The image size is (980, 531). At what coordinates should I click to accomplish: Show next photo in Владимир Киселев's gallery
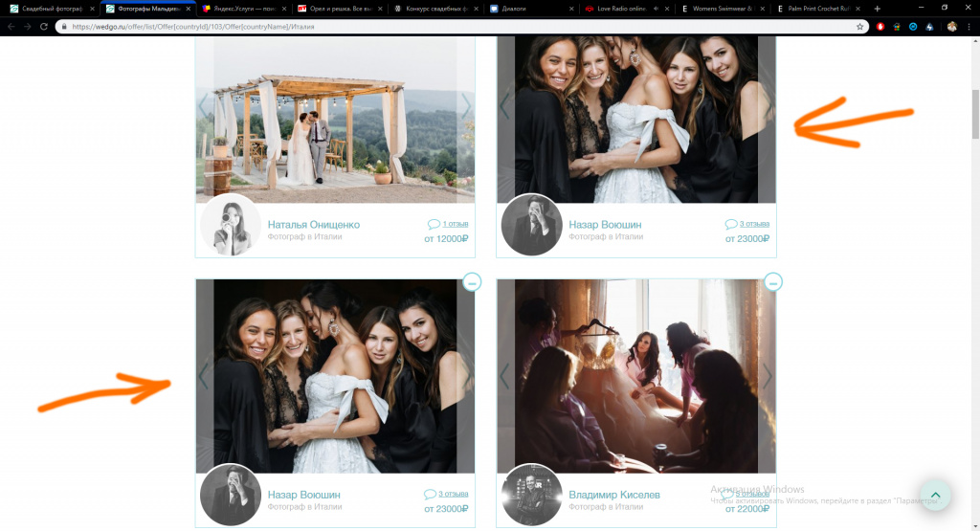pyautogui.click(x=767, y=376)
